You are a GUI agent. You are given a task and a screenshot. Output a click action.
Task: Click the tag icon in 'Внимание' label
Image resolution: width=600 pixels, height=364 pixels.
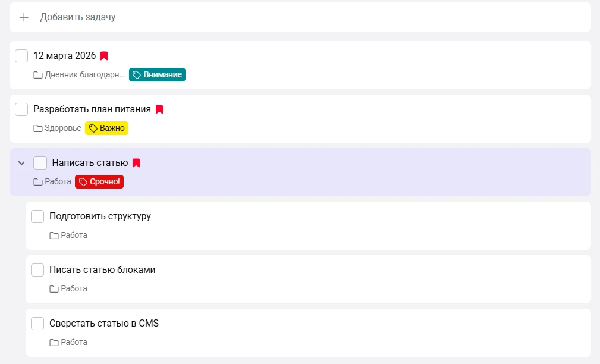tap(137, 75)
